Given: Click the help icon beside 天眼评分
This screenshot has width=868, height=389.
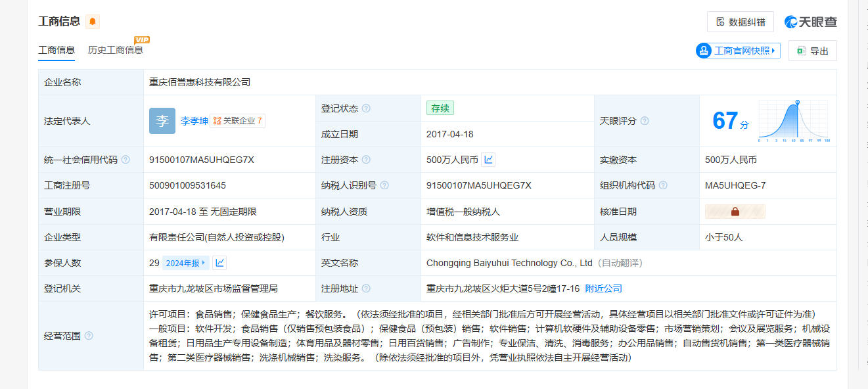Looking at the screenshot, I should (645, 121).
